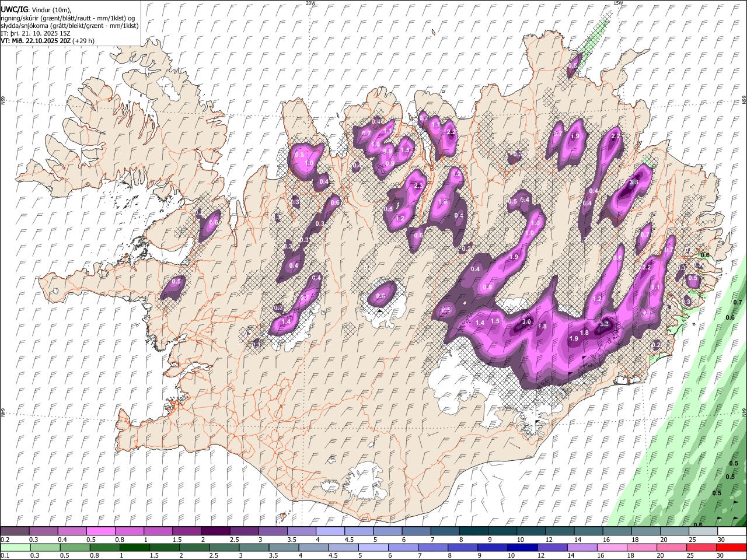Select the 'rigning/skúrir' legend description line
Screen dimensions: 747x560
click(x=68, y=18)
